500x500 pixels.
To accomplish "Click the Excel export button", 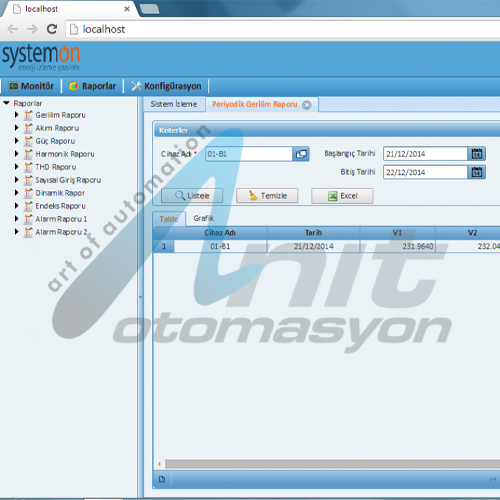I will 342,196.
